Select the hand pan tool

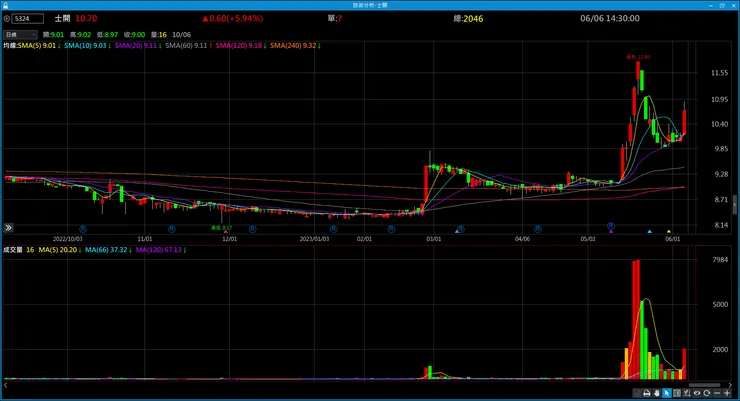[x=656, y=393]
